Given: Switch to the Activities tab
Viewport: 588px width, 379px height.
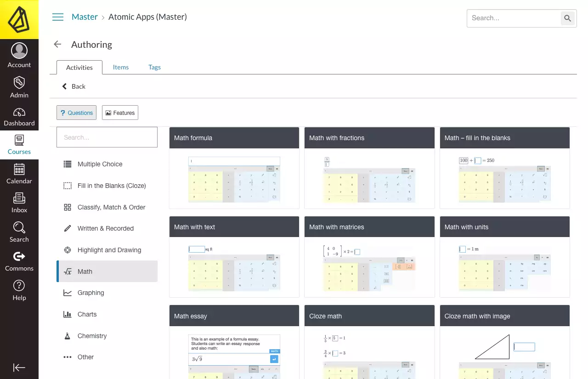Looking at the screenshot, I should 79,68.
